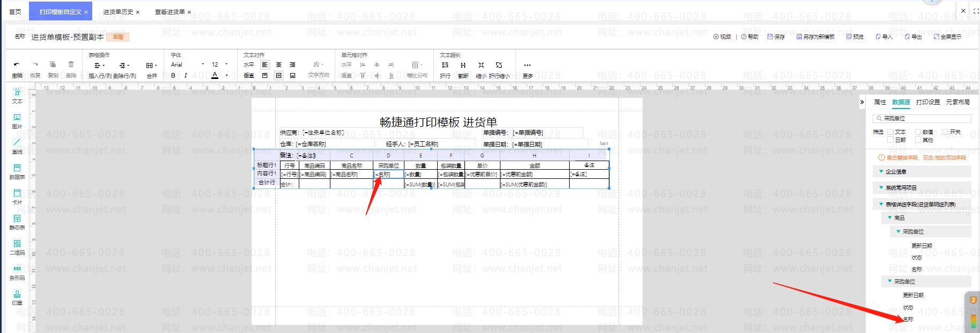Collapse the 商品 tree node

[x=890, y=218]
